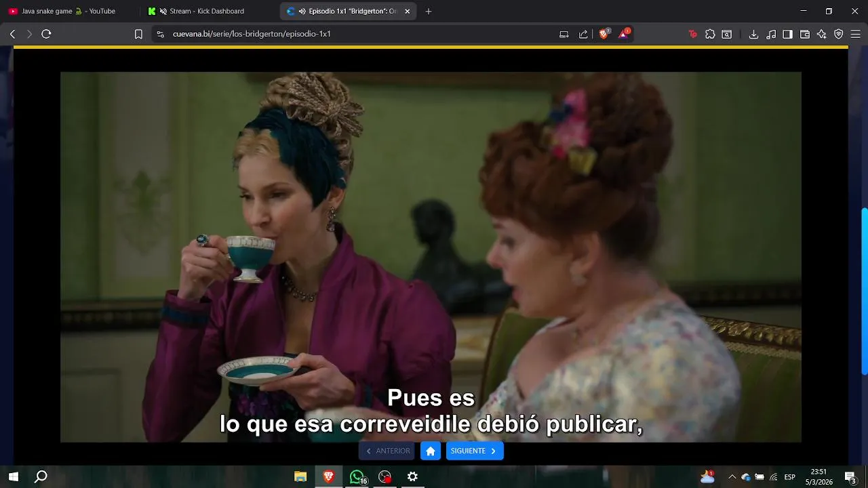Click the OneDrive cloud tray icon
This screenshot has height=488, width=868.
click(x=746, y=477)
